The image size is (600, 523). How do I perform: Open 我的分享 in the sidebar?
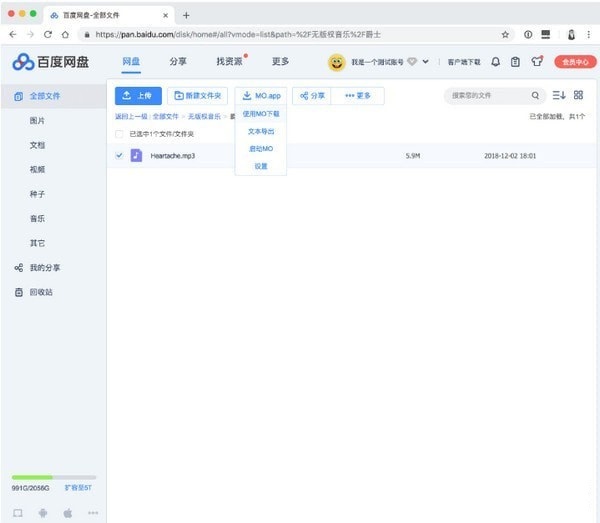[45, 267]
